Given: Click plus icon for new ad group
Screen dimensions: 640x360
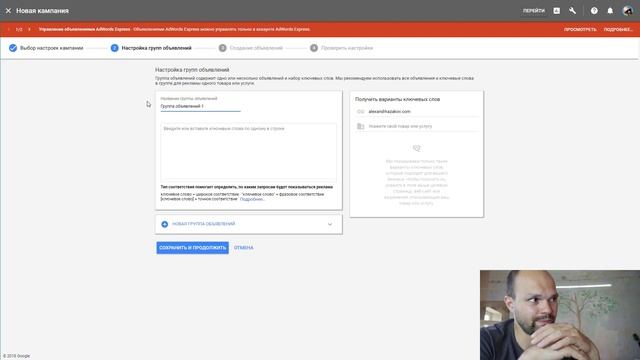Looking at the screenshot, I should pyautogui.click(x=164, y=224).
